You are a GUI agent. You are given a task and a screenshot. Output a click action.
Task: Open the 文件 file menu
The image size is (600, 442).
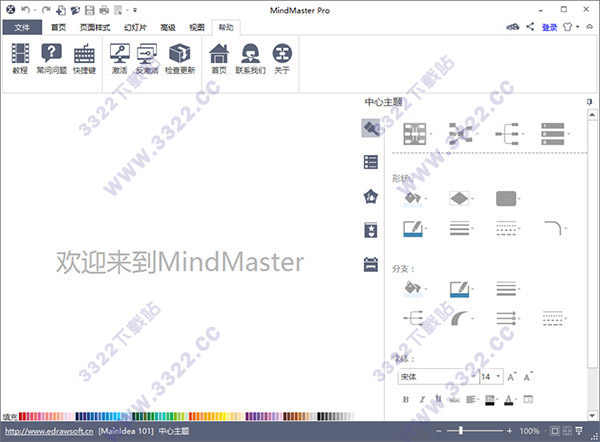click(x=22, y=27)
